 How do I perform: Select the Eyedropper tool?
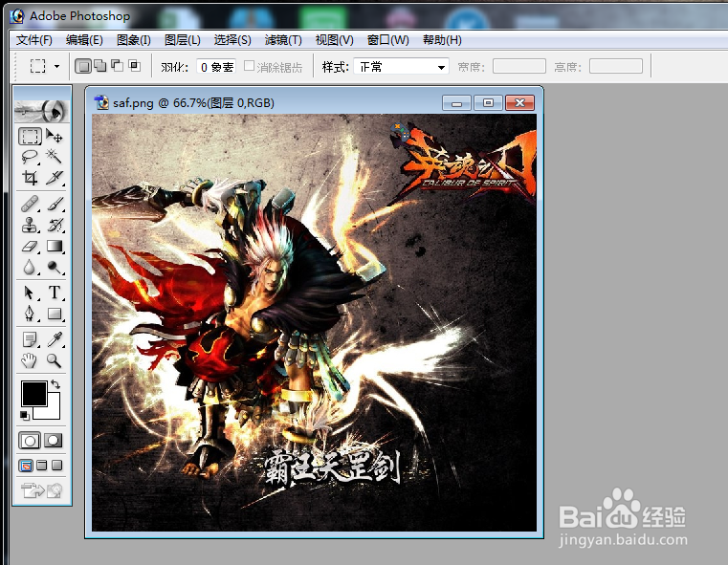coord(54,339)
